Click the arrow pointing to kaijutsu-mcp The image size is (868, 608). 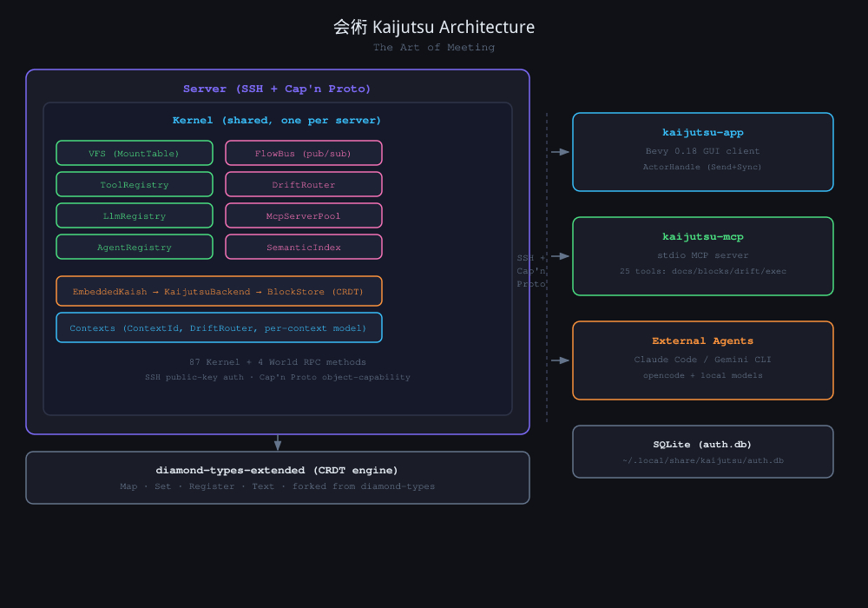click(x=560, y=256)
